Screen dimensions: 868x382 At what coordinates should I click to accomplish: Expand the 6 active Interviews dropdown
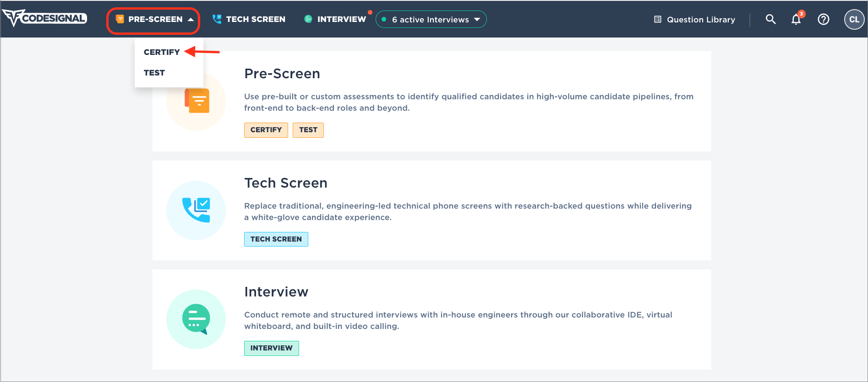coord(431,19)
